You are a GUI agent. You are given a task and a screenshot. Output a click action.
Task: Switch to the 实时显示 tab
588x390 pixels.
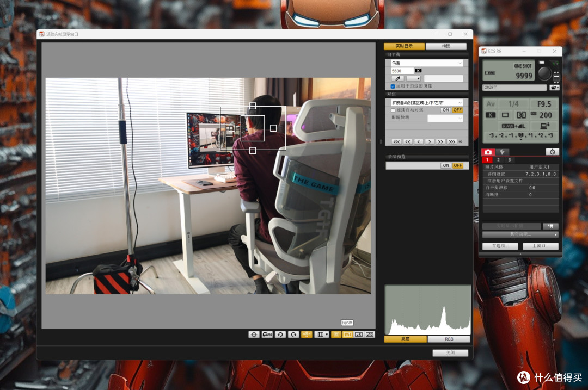(x=404, y=46)
